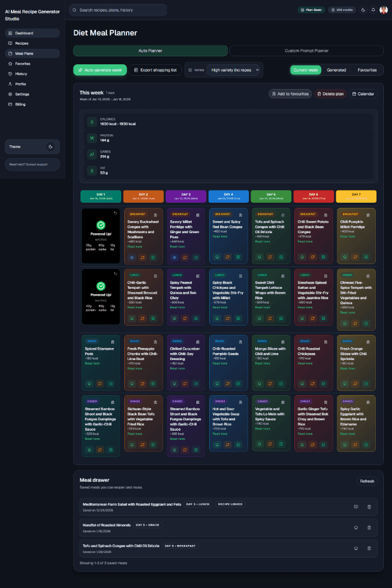The width and height of the screenshot is (392, 588).
Task: Bookmark the Chili Pumpkin Millet Porridge card
Action: pyautogui.click(x=368, y=215)
